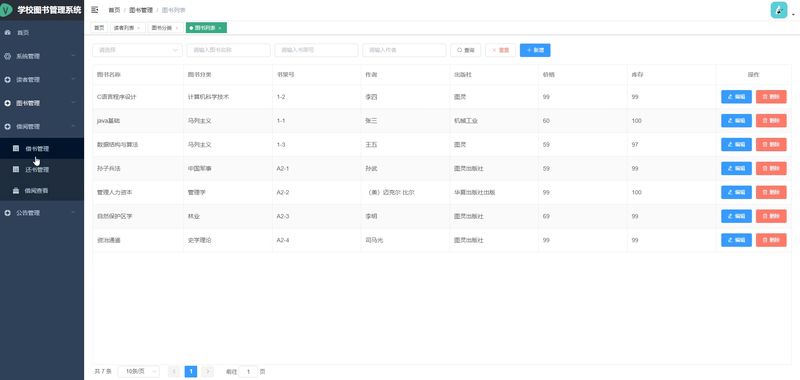Click the 重置 reset button
The width and height of the screenshot is (800, 380).
tap(501, 50)
